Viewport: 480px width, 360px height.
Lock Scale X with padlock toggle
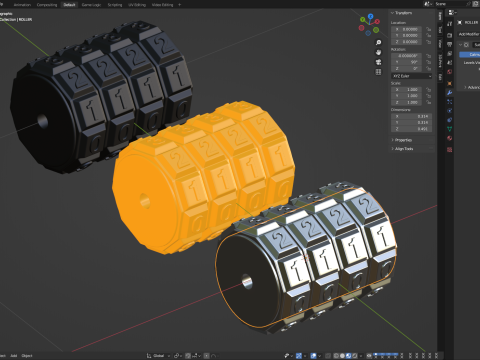tap(428, 89)
